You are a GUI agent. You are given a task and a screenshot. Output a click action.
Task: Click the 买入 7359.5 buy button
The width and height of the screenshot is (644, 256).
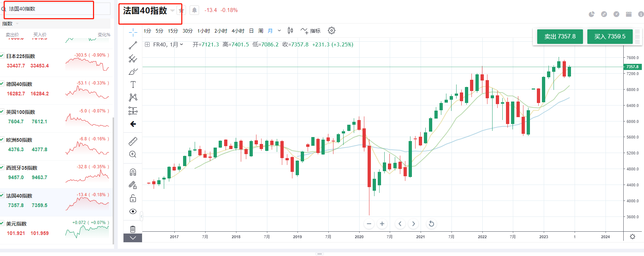609,37
